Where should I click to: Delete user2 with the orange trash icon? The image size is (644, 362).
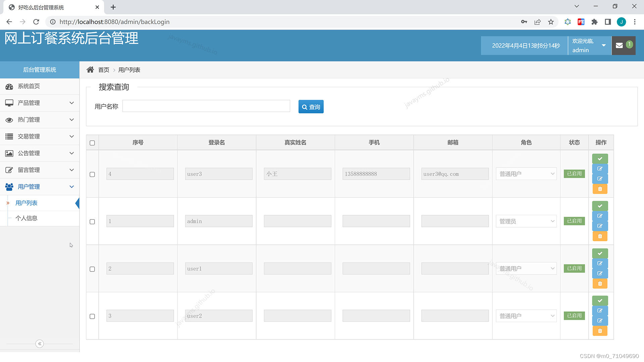tap(600, 331)
